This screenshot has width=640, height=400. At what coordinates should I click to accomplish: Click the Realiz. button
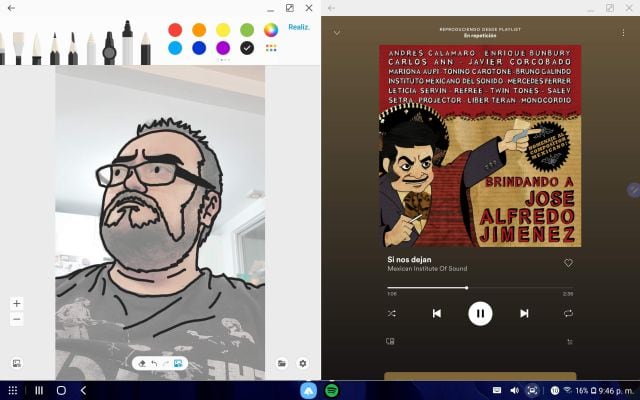pos(299,28)
